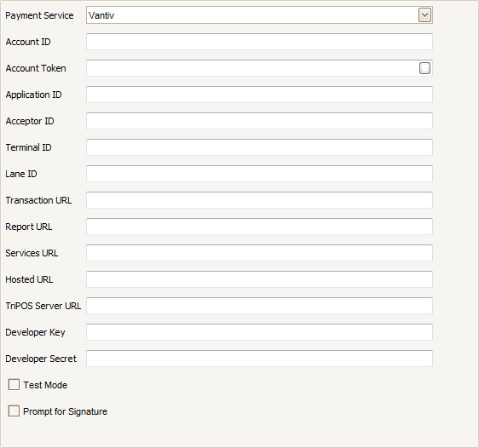Select the Transaction URL field
Image resolution: width=479 pixels, height=448 pixels.
tap(259, 200)
